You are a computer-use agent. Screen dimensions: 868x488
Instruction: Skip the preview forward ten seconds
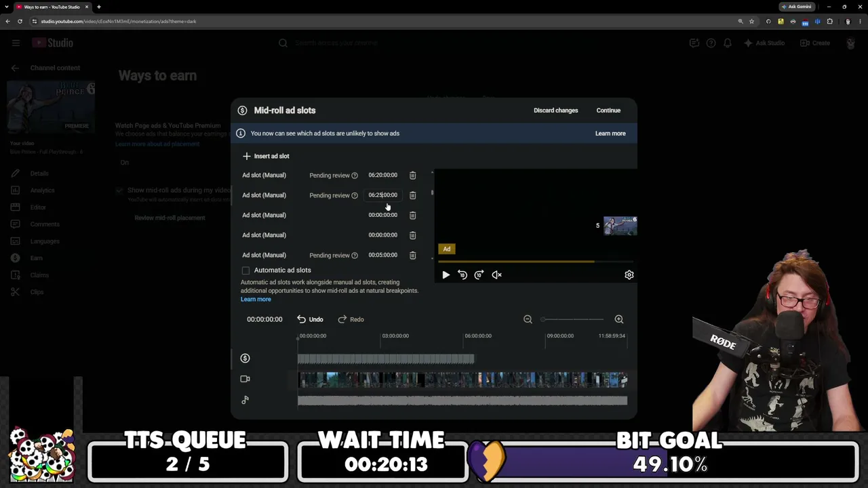tap(479, 274)
